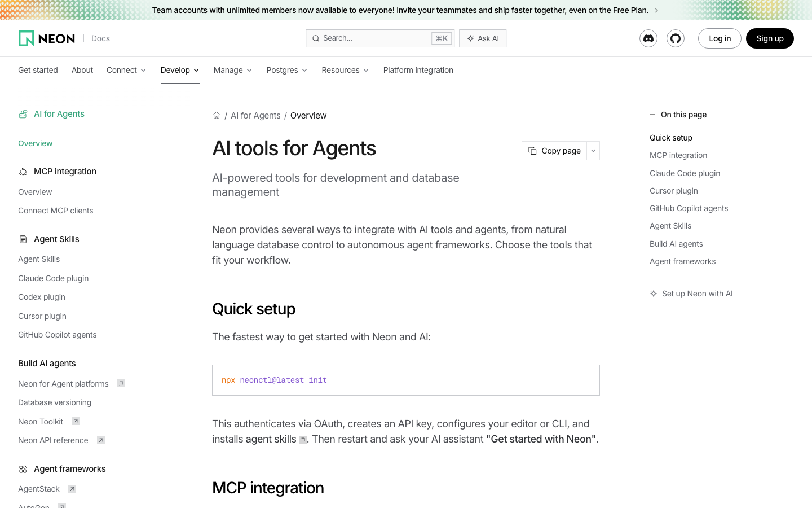Open GitHub Copilot agents in sidebar
The image size is (812, 508).
tap(58, 335)
